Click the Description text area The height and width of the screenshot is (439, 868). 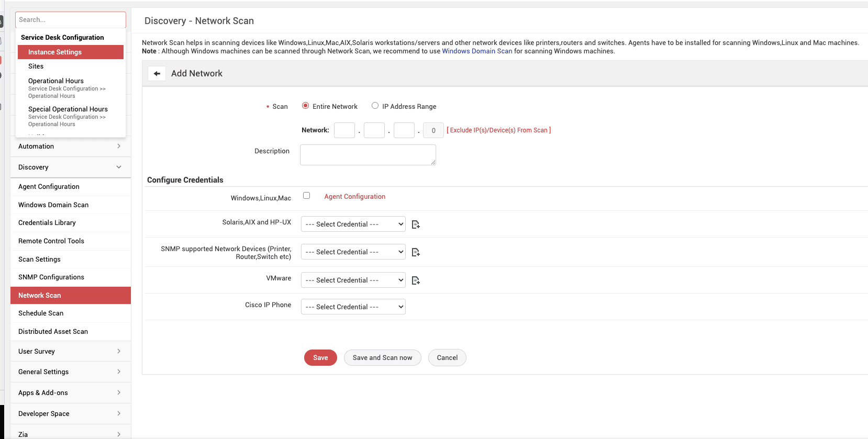(368, 155)
